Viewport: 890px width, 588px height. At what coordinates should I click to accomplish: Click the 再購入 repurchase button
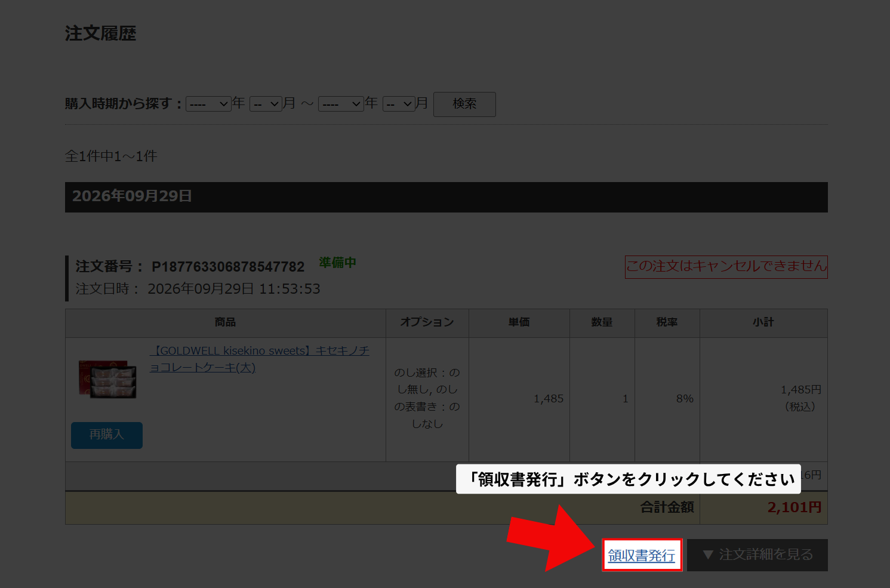[x=107, y=435]
